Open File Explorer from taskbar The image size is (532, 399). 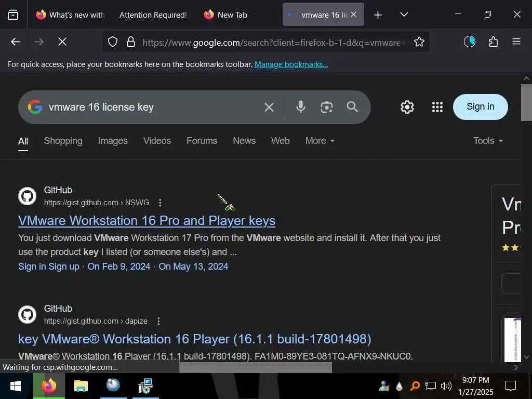point(81,386)
